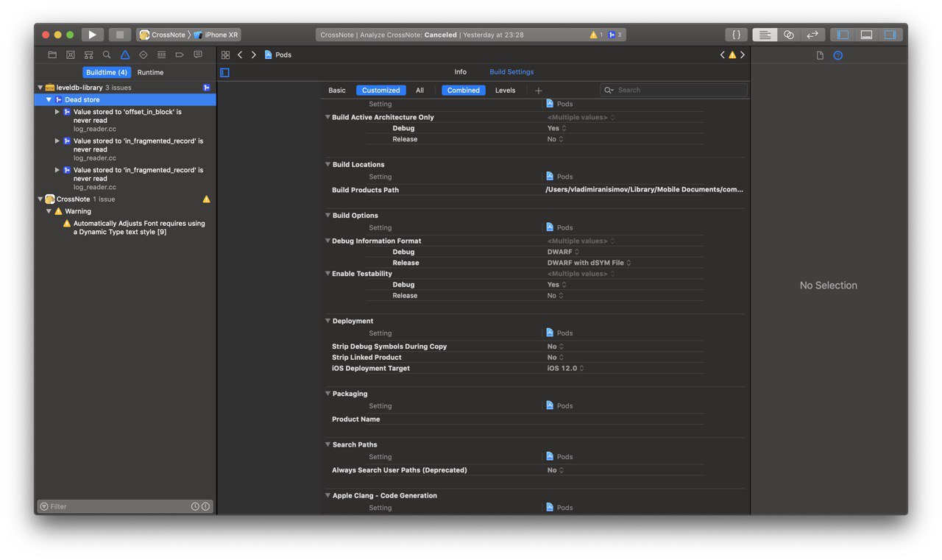The height and width of the screenshot is (560, 942).
Task: Show the projects and targets list
Action: (x=225, y=72)
